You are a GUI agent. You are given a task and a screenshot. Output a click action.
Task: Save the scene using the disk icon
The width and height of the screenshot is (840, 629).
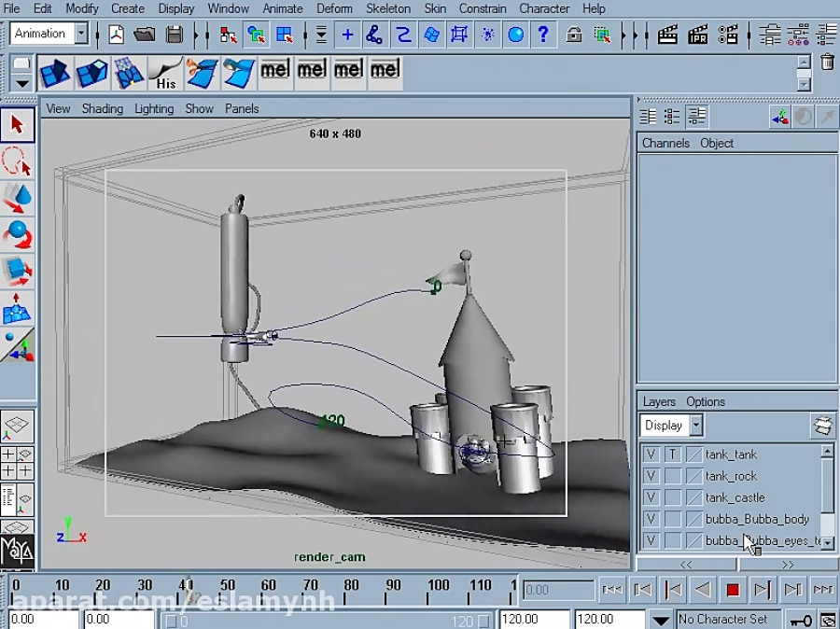coord(175,34)
